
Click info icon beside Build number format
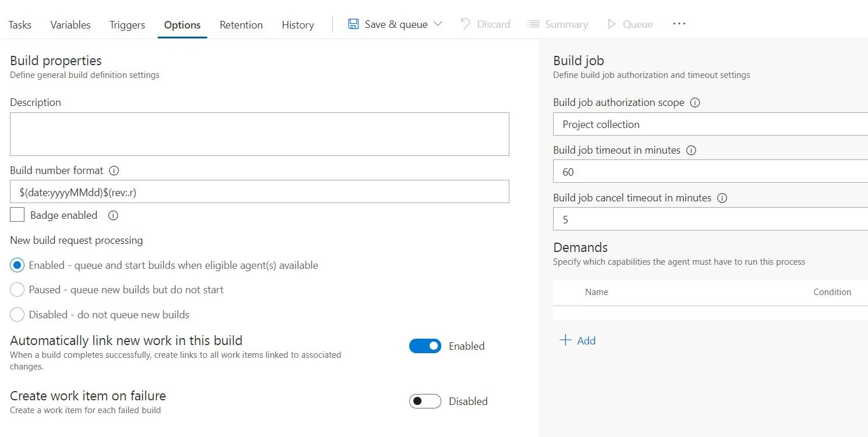[x=114, y=171]
